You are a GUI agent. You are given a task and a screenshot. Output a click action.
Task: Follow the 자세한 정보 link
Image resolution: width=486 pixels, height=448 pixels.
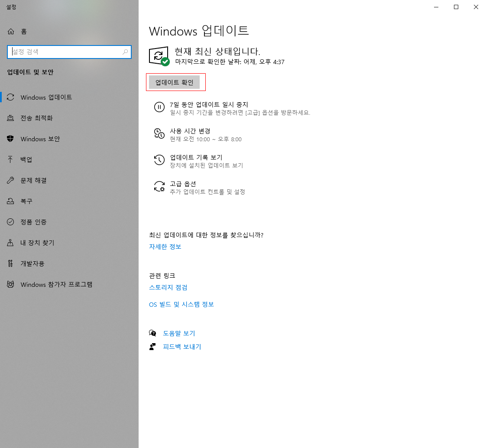tap(165, 247)
